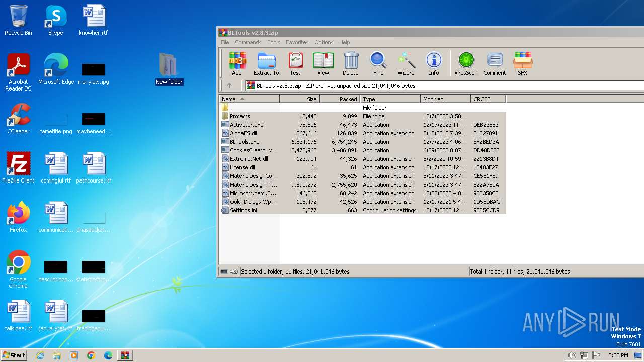Select the MaterialDesignCo... dll row

tap(363, 176)
